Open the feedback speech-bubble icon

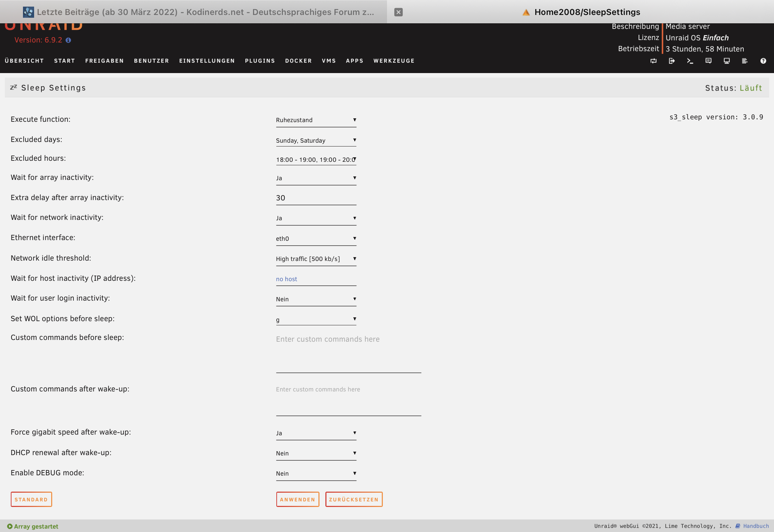pos(708,61)
